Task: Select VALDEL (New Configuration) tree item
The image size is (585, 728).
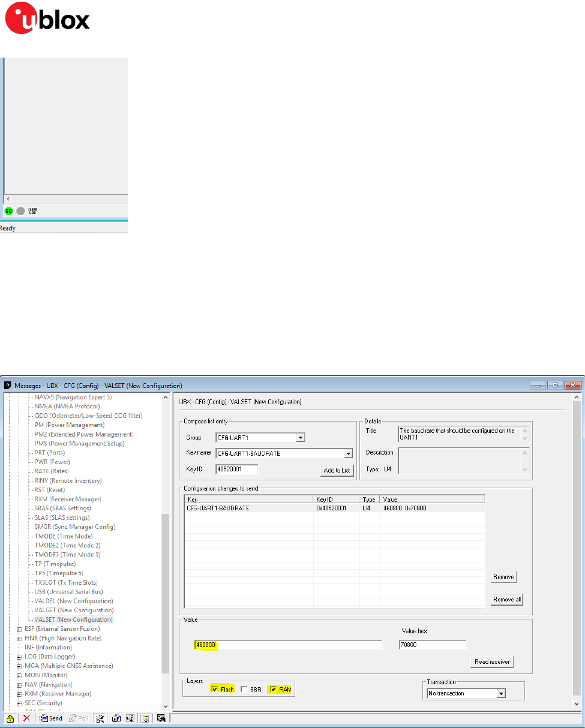Action: pos(74,601)
